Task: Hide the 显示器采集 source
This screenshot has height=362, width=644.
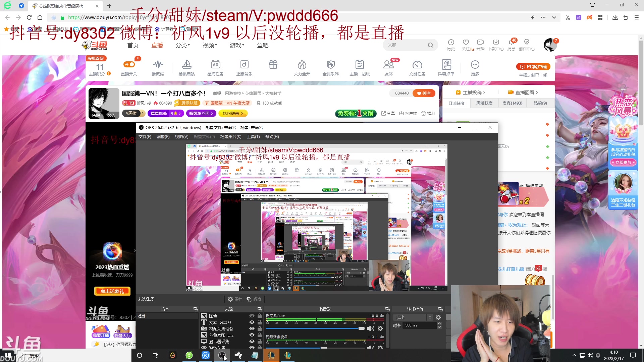Action: pyautogui.click(x=252, y=341)
